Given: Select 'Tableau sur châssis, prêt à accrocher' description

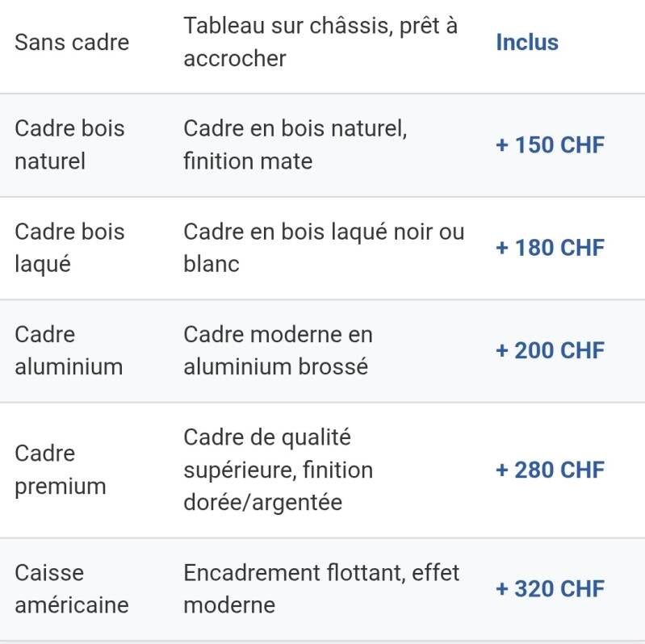Looking at the screenshot, I should (320, 42).
